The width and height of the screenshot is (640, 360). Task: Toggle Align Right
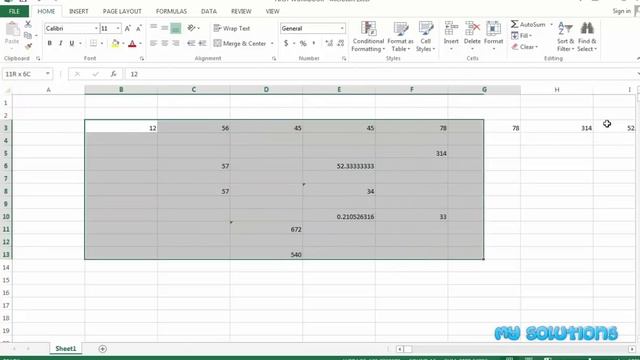[176, 43]
